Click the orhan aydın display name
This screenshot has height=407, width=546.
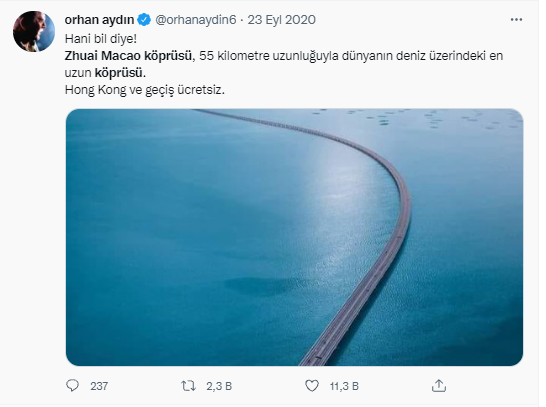(x=99, y=20)
